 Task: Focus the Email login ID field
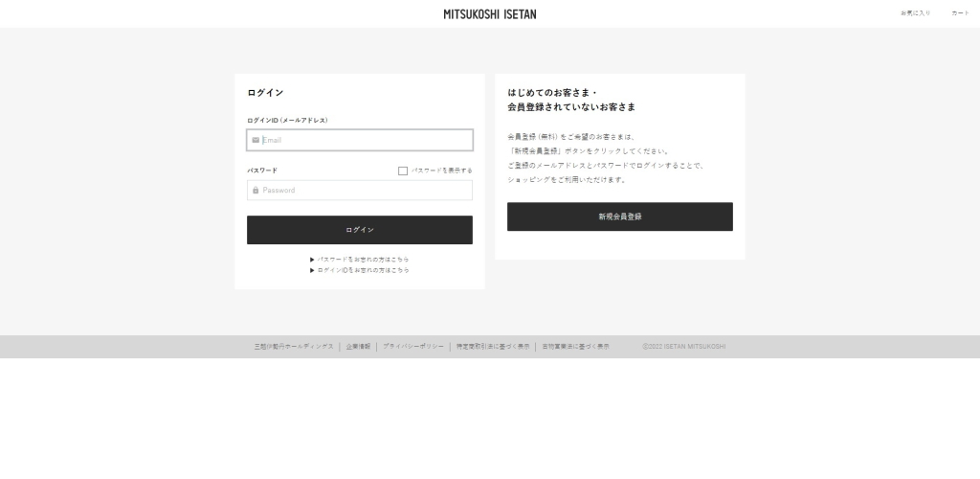click(x=366, y=140)
